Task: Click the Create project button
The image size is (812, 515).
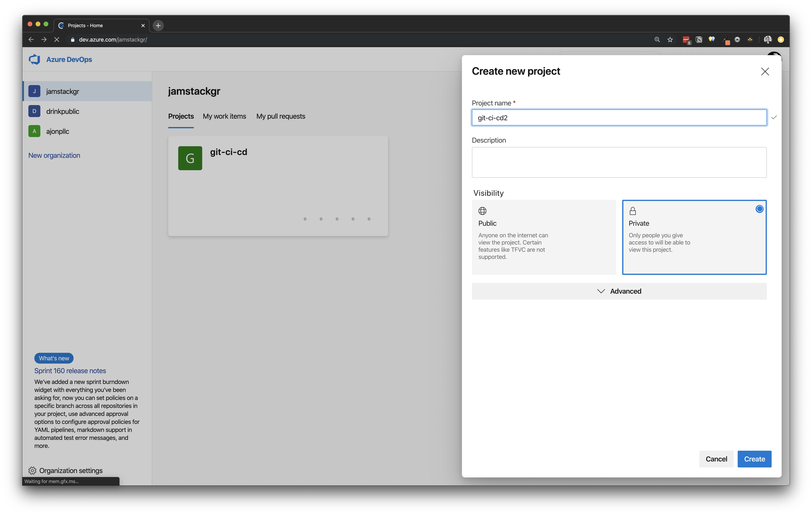Action: click(755, 459)
